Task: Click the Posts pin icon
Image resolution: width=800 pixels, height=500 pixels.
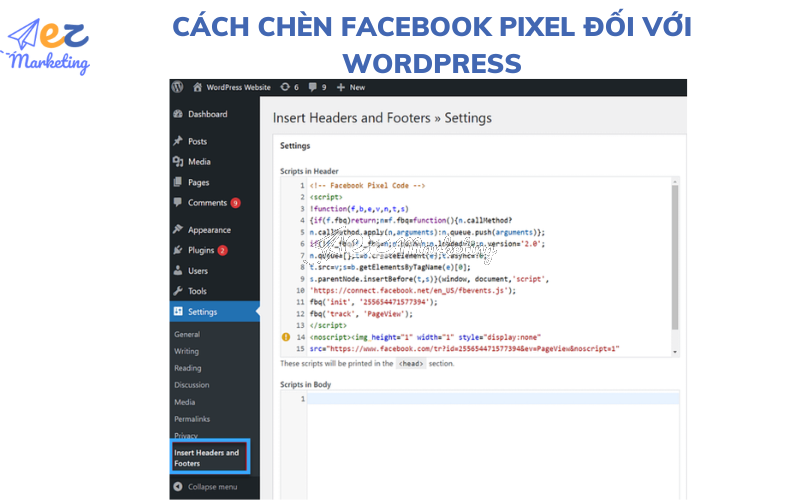Action: [x=178, y=141]
